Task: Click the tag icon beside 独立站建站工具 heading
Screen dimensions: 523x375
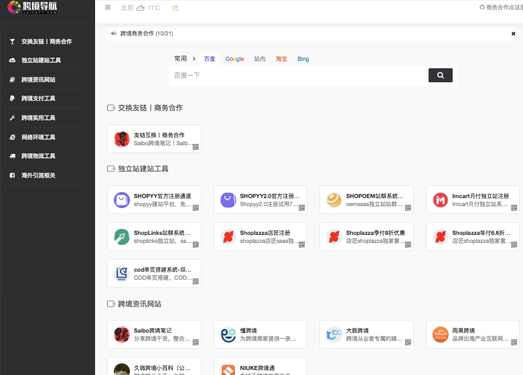Action: pyautogui.click(x=111, y=169)
